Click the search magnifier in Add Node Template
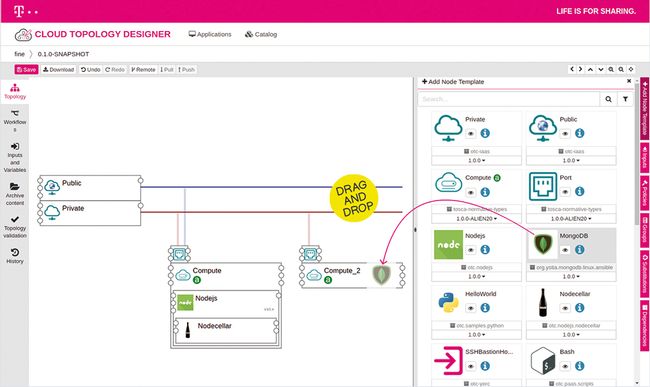Viewport: 650px width, 387px height. click(608, 99)
